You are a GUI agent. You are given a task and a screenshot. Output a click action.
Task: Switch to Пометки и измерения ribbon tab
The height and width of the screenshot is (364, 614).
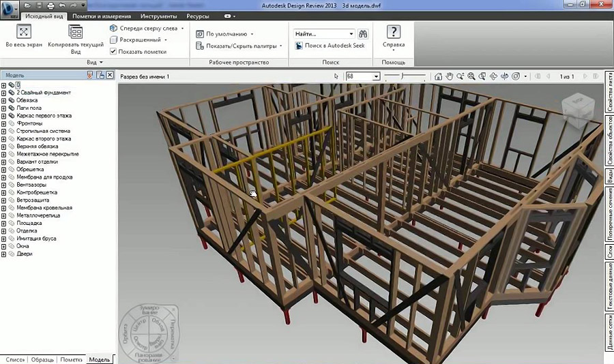(x=102, y=16)
